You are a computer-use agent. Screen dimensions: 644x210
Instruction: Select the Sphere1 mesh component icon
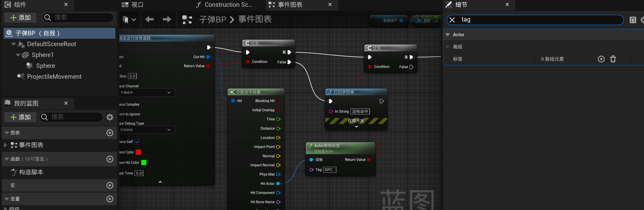coord(25,55)
